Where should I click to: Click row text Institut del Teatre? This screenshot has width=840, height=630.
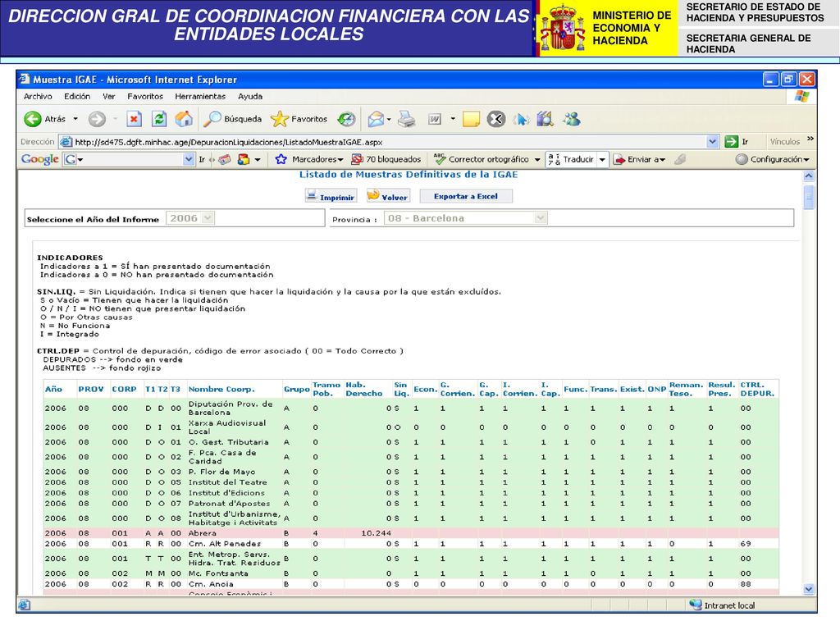[x=228, y=482]
